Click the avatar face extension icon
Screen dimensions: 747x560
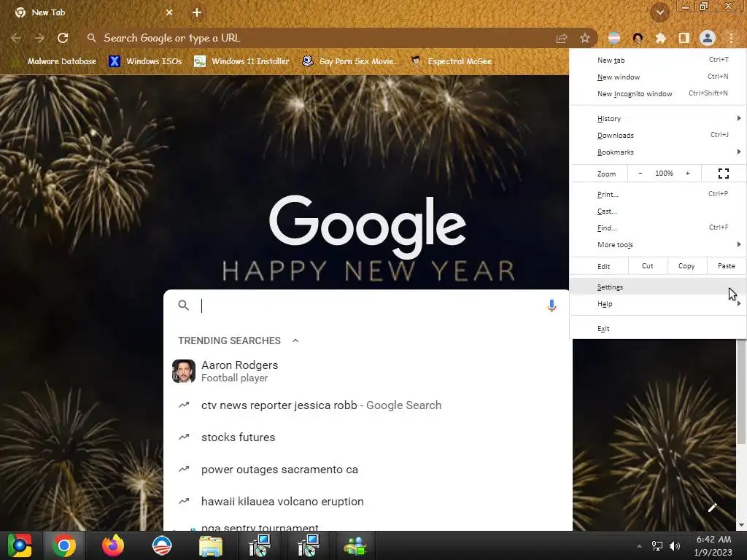point(638,38)
